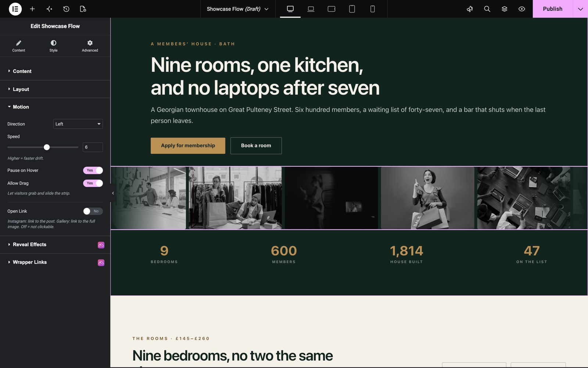Expand the Layout section
Screen dimensions: 588x368
55,89
